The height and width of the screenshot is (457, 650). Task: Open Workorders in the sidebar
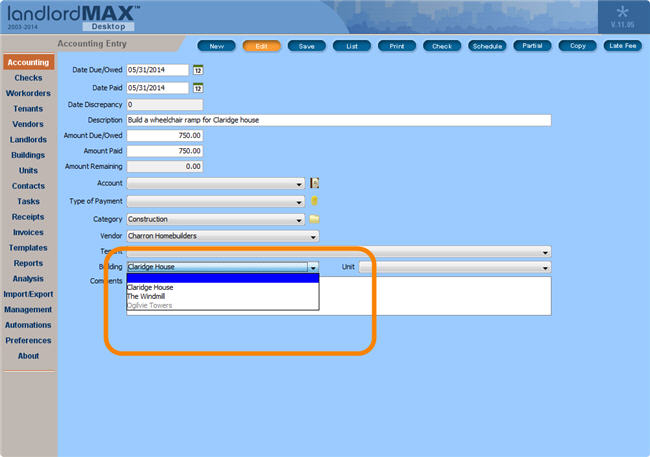point(28,93)
